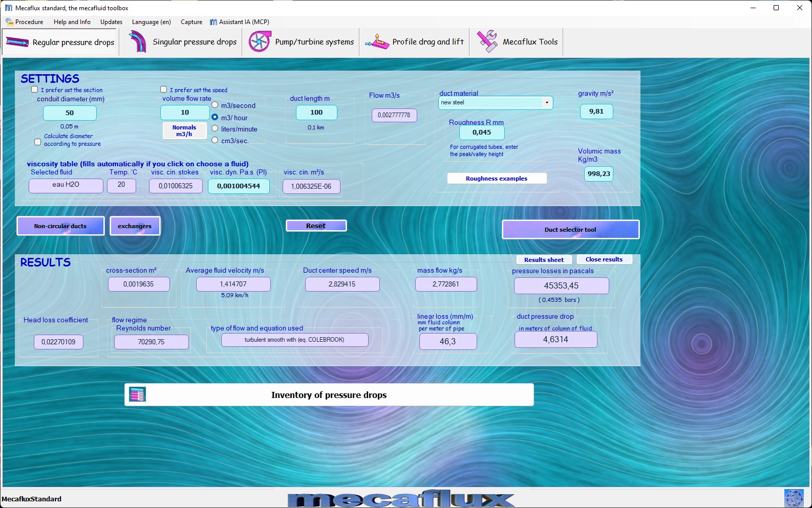Open the Mecaflux Tools wrench icon
This screenshot has height=508, width=812.
coord(487,41)
